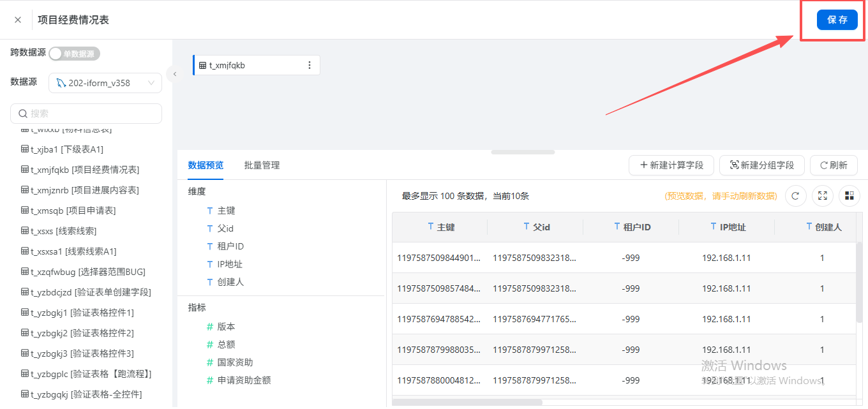This screenshot has width=868, height=409.
Task: Click the cell 1197587694788542... in the 主键 column
Action: pos(440,319)
